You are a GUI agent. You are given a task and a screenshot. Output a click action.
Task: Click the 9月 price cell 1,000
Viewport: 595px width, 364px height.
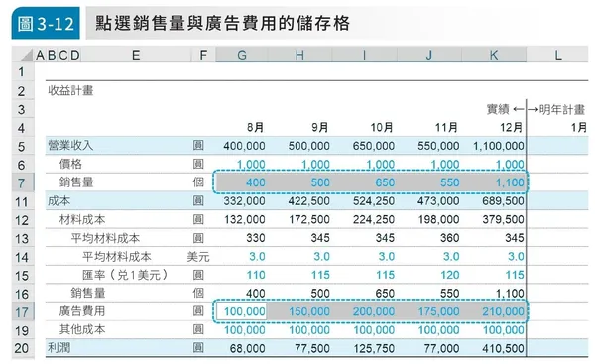pos(315,165)
